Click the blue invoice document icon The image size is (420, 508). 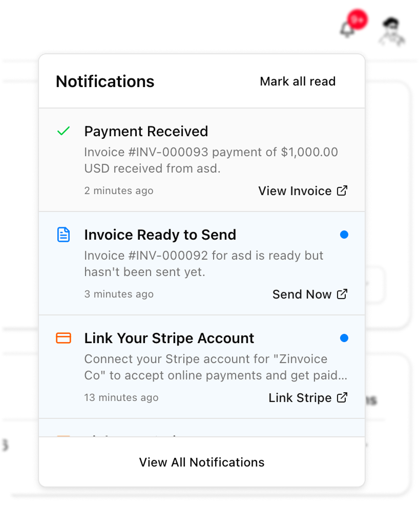coord(63,235)
